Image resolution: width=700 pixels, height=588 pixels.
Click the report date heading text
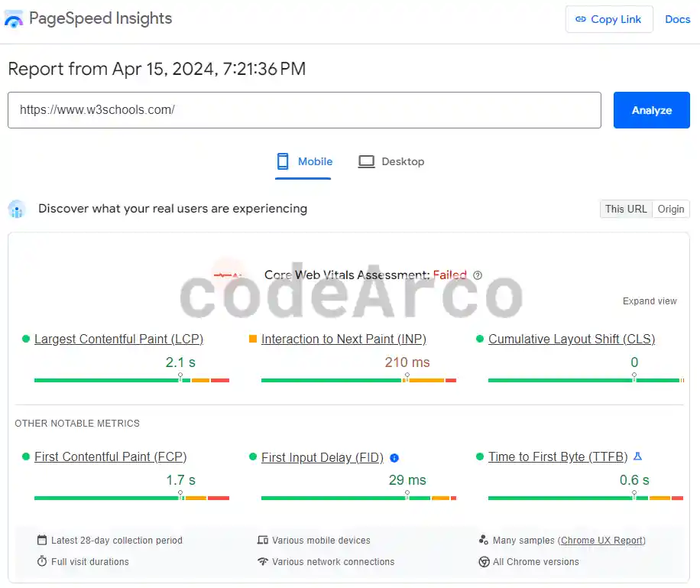click(x=157, y=69)
